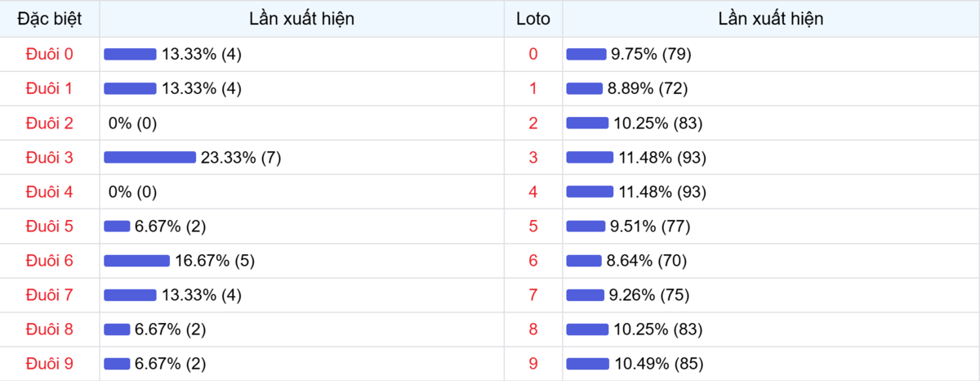980x381 pixels.
Task: Select the "Đuôi 2" row label
Action: (x=50, y=123)
